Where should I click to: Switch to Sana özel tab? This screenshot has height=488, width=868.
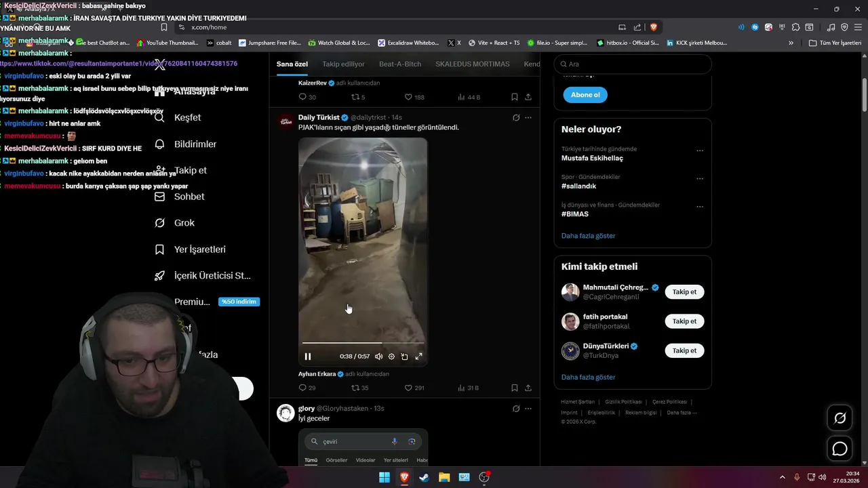point(292,64)
